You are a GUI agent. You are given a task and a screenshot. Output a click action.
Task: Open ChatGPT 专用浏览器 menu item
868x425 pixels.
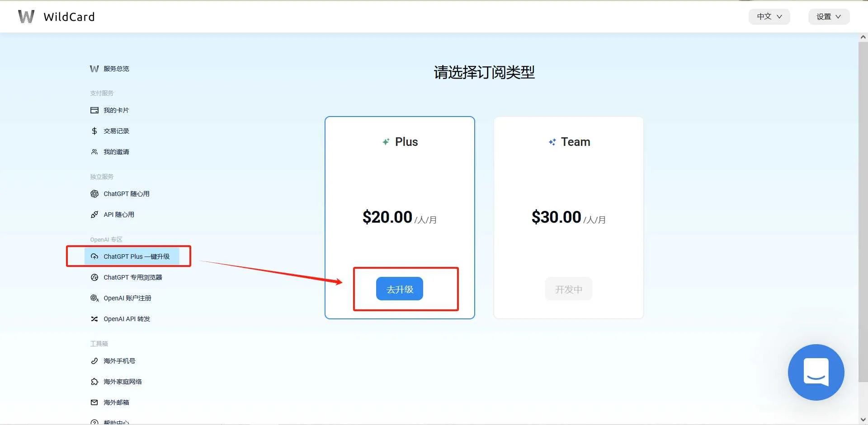[133, 277]
